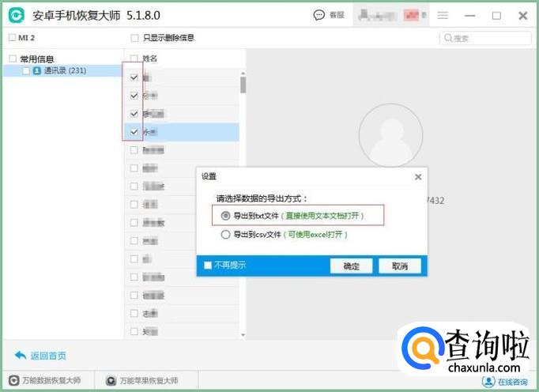Switch to 万能苹果恢复大师 tab
Screen dimensions: 539x392
pyautogui.click(x=145, y=382)
